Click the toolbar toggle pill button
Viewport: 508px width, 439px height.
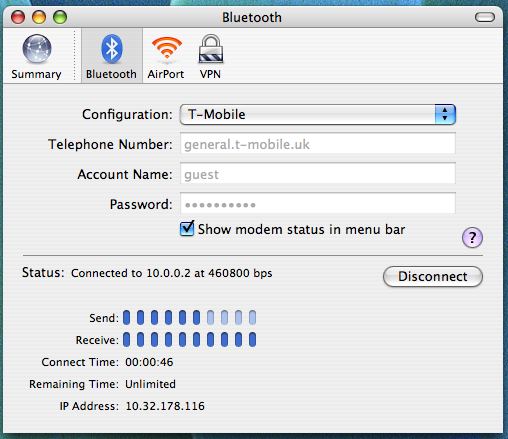click(485, 17)
